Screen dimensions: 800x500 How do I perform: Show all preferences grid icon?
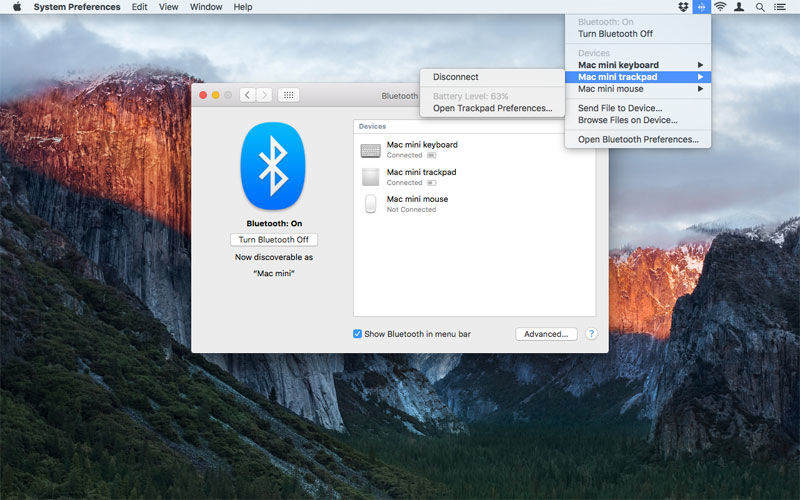coord(288,95)
